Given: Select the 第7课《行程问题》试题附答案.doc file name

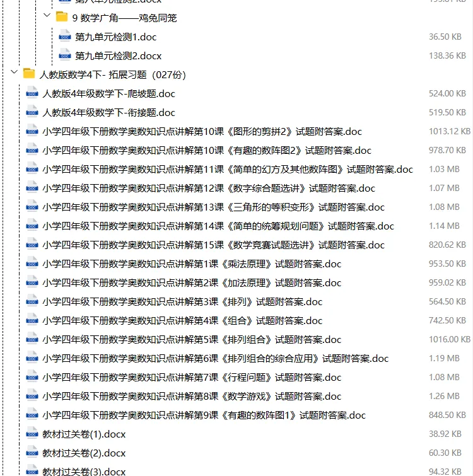Looking at the screenshot, I should (x=192, y=378).
